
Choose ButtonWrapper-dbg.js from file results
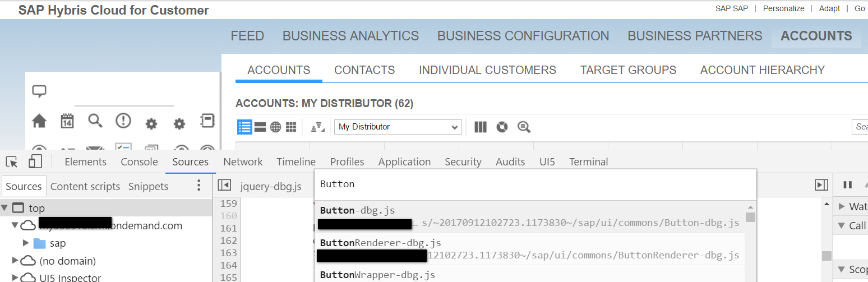pyautogui.click(x=530, y=275)
